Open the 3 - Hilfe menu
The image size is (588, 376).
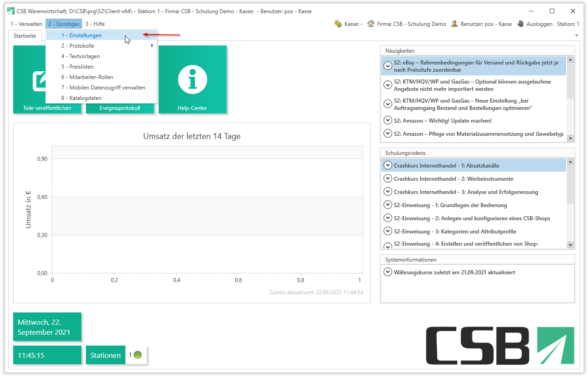(x=95, y=24)
